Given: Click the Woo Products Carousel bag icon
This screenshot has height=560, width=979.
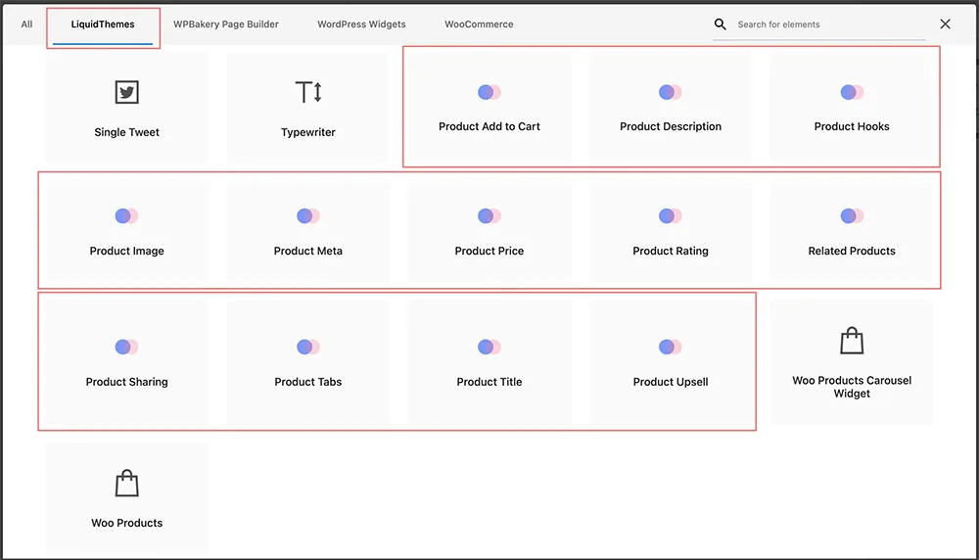Looking at the screenshot, I should click(x=852, y=341).
